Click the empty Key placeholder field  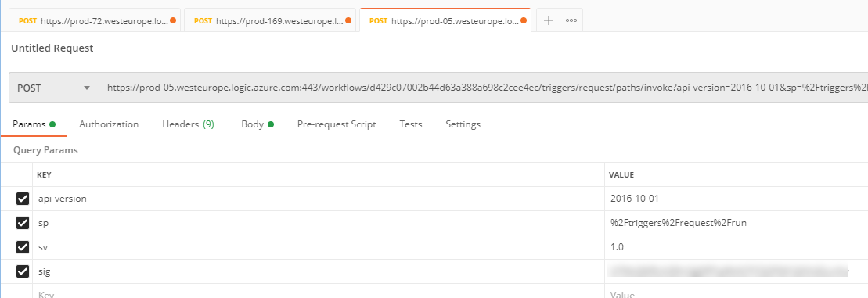tap(319, 292)
